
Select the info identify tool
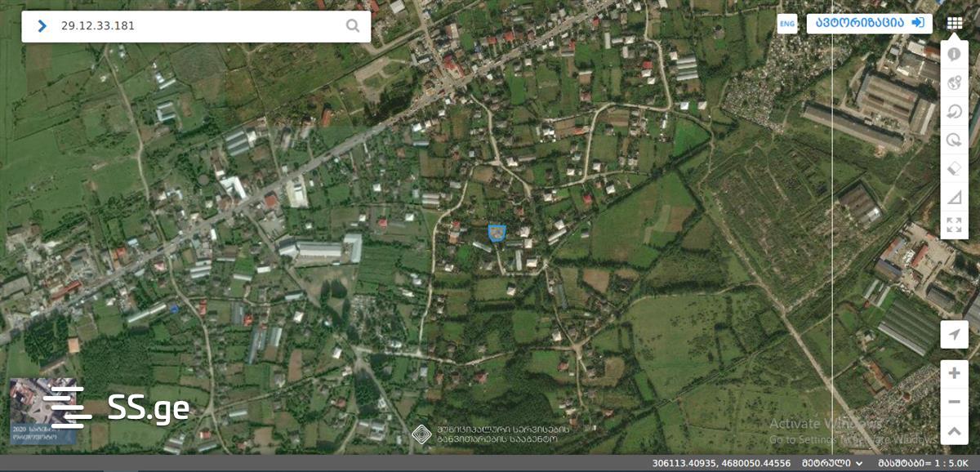click(954, 54)
